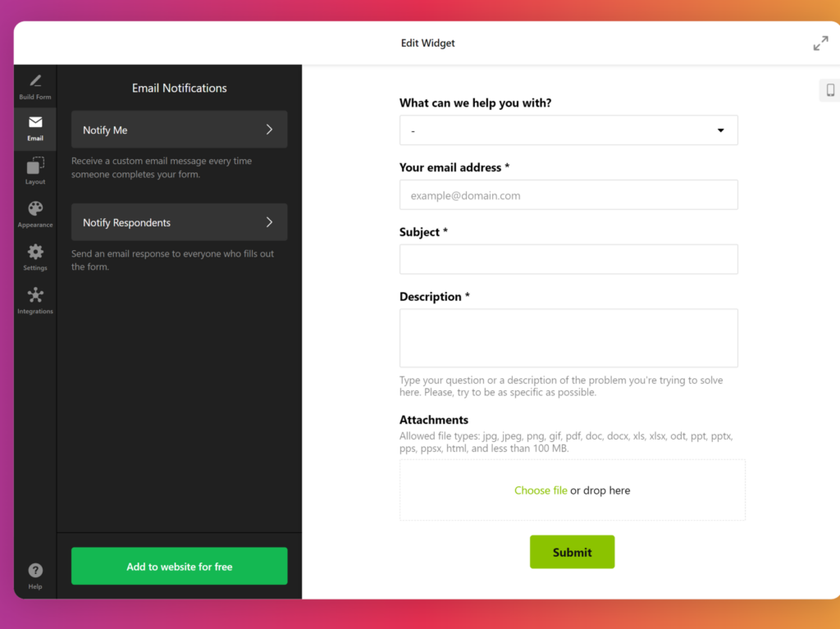Click inside the Description text area
This screenshot has height=629, width=840.
(x=568, y=337)
